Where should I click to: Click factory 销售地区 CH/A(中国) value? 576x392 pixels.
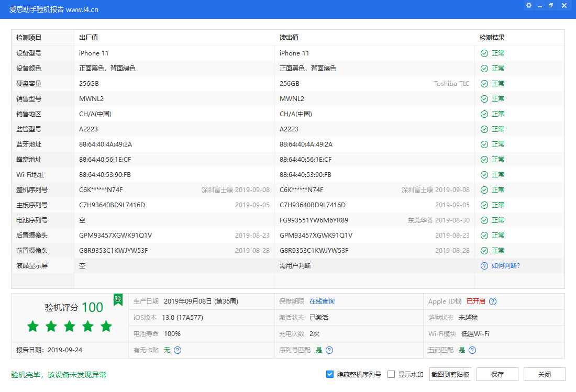click(95, 114)
